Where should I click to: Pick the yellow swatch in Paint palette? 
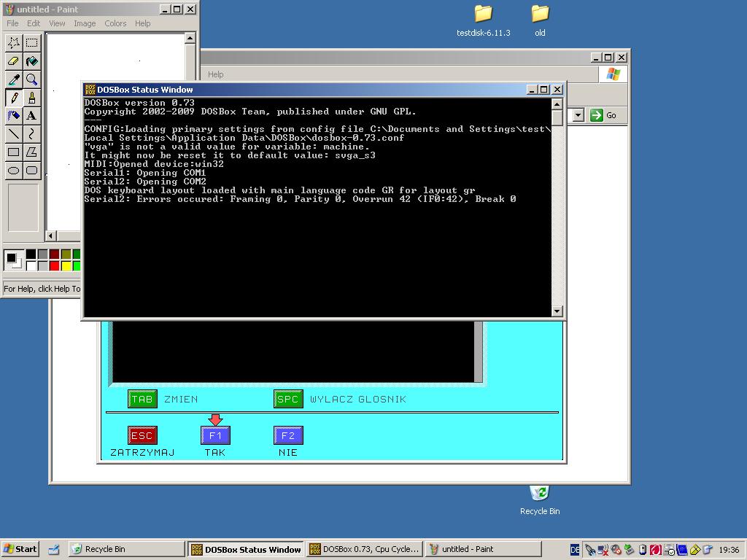pos(66,265)
